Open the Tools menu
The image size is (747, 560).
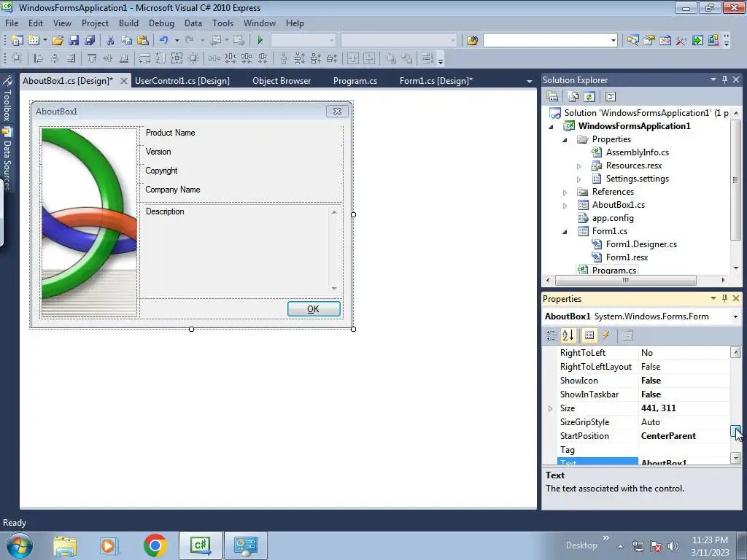pos(222,23)
